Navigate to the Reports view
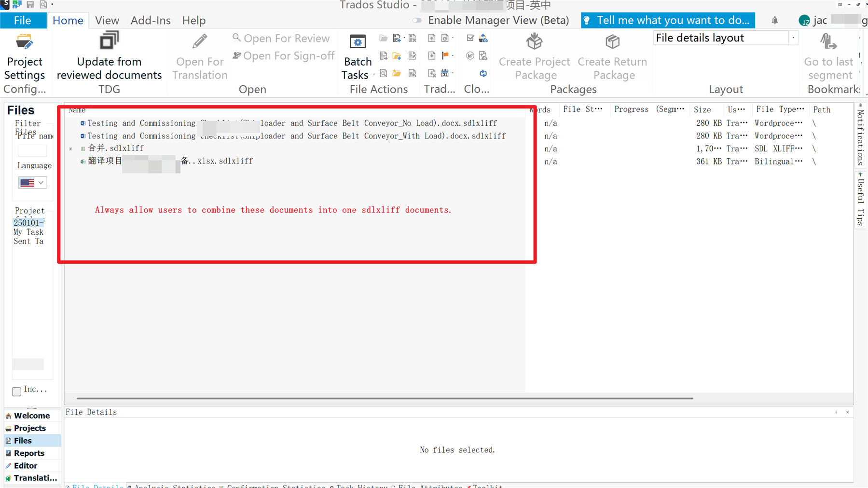The height and width of the screenshot is (488, 868). click(28, 453)
